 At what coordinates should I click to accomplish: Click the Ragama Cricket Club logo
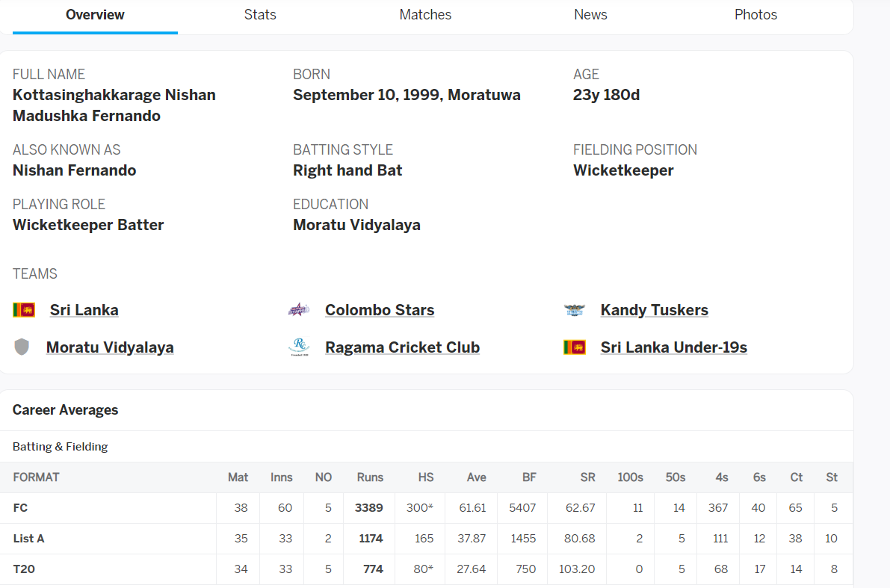coord(299,347)
